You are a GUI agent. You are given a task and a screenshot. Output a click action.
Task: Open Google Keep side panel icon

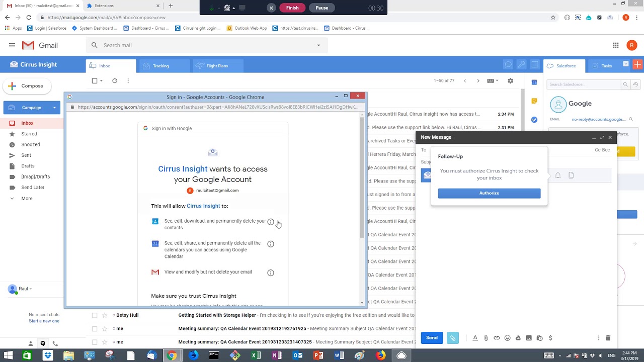point(534,101)
